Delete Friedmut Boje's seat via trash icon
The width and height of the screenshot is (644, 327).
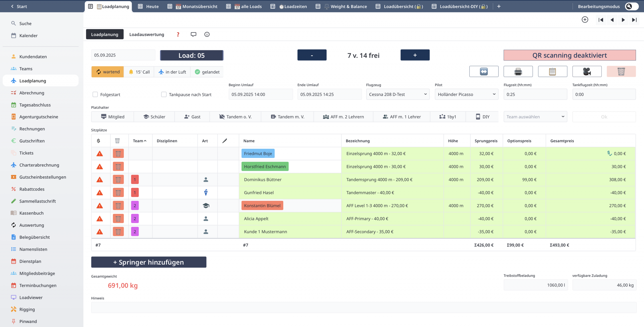pyautogui.click(x=118, y=154)
